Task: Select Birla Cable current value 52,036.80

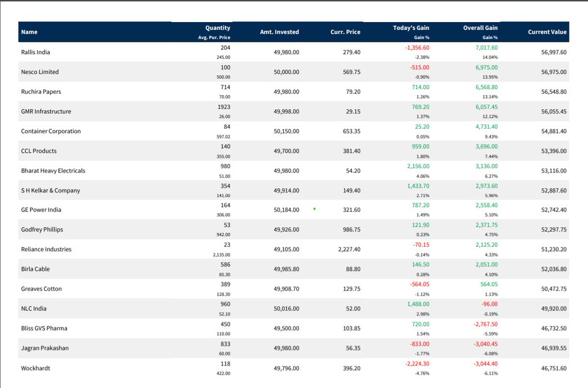Action: tap(554, 269)
